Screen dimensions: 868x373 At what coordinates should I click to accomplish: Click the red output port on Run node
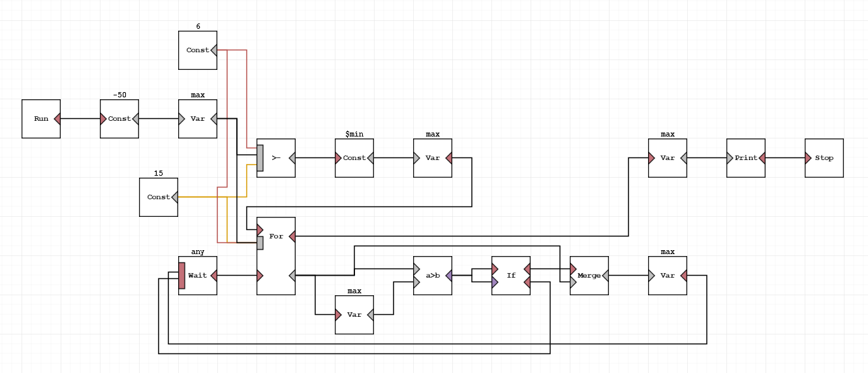[x=57, y=119]
